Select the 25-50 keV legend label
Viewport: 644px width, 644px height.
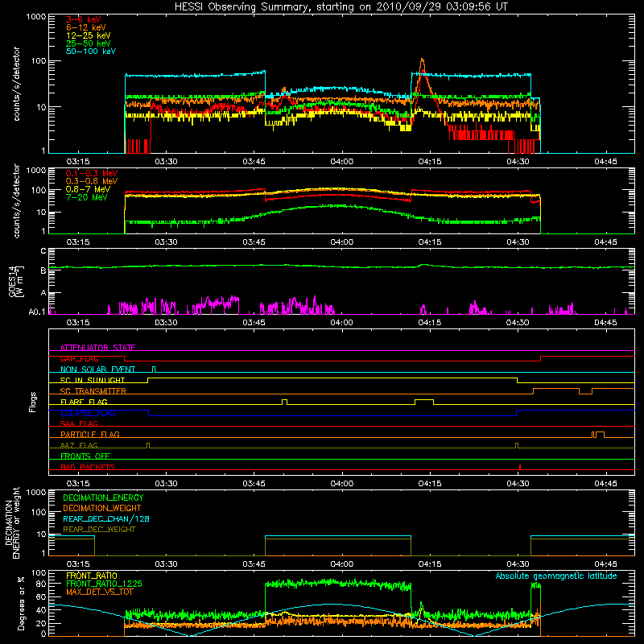tap(89, 43)
